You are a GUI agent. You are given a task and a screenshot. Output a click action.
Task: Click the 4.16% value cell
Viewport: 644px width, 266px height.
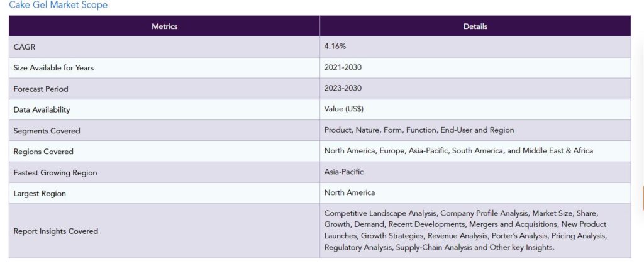coord(475,47)
